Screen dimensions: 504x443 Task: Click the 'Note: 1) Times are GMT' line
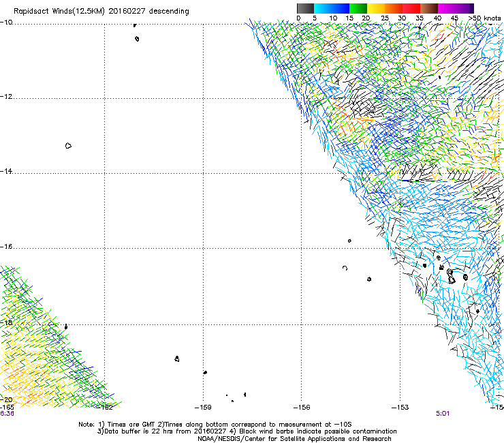[x=215, y=425]
